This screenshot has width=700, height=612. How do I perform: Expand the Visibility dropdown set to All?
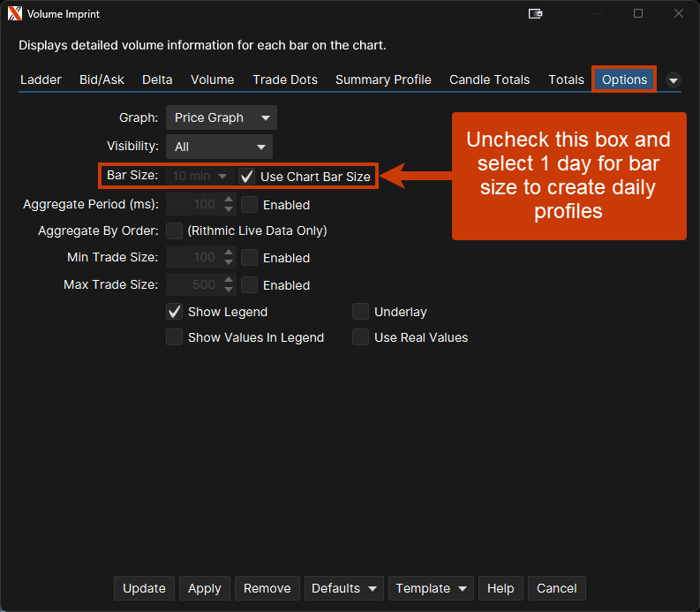point(219,147)
